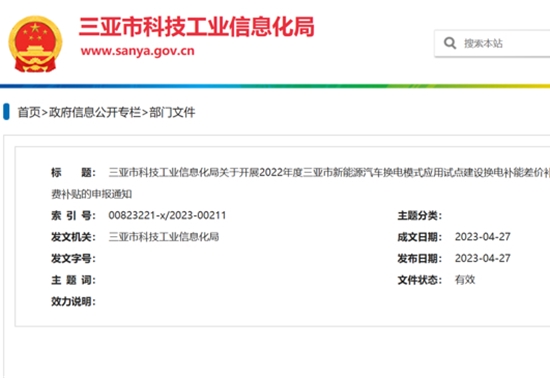Viewport: 550px width, 378px height.
Task: Click the 标题 label
Action: click(x=73, y=173)
